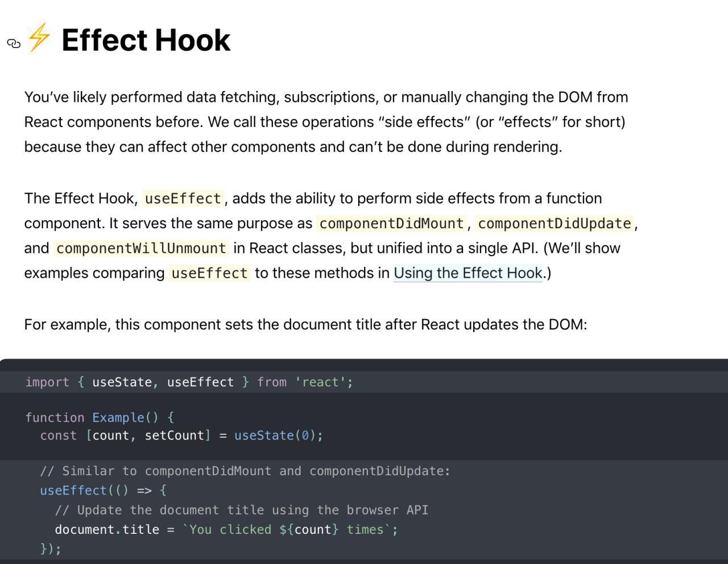
Task: Click useEffect in the examples comparing sentence
Action: (209, 274)
